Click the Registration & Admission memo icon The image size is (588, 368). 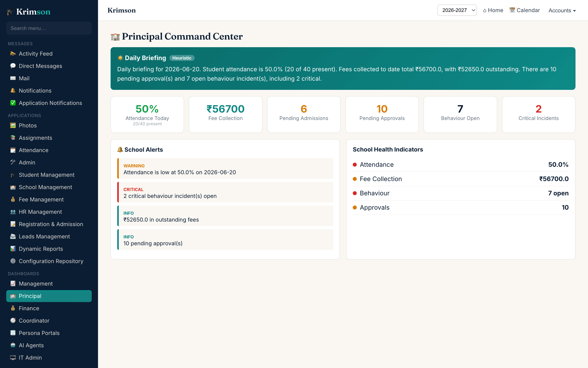tap(13, 224)
